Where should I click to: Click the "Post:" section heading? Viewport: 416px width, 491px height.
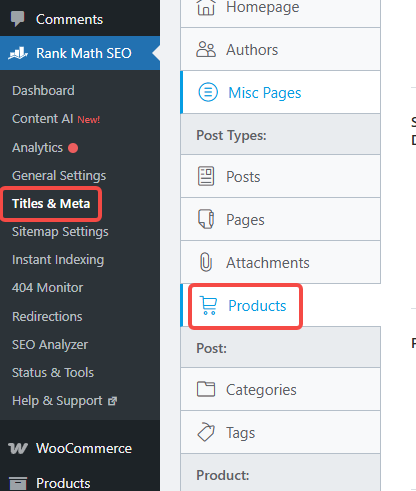click(211, 348)
